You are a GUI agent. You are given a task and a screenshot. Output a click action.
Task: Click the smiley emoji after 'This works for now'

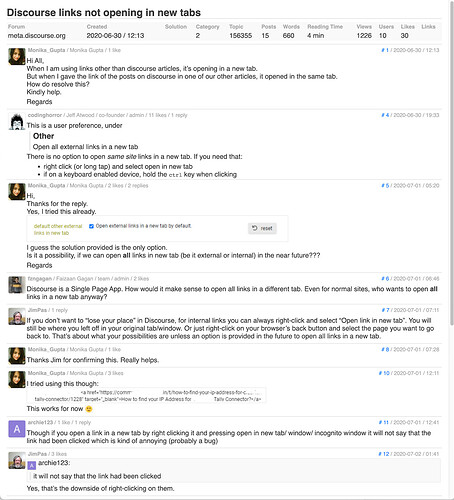click(x=89, y=409)
